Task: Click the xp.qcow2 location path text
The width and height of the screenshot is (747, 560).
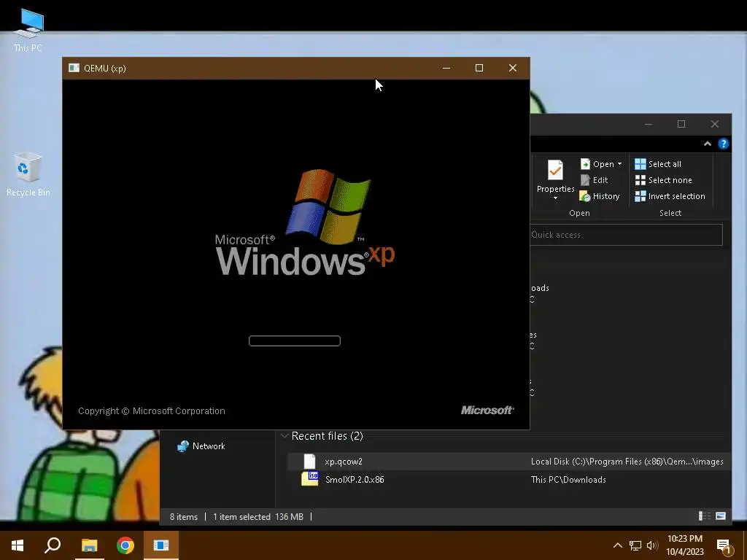Action: [627, 462]
